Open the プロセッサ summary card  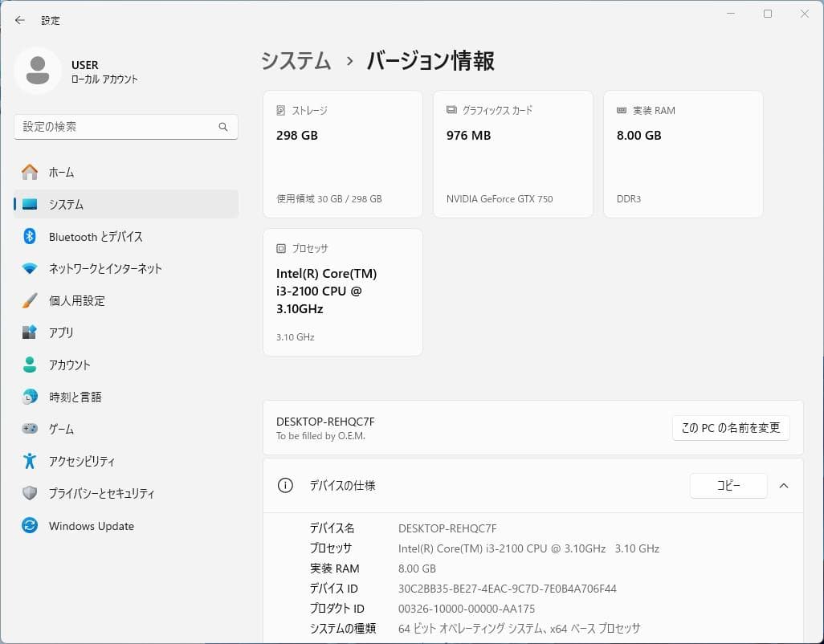(x=342, y=291)
